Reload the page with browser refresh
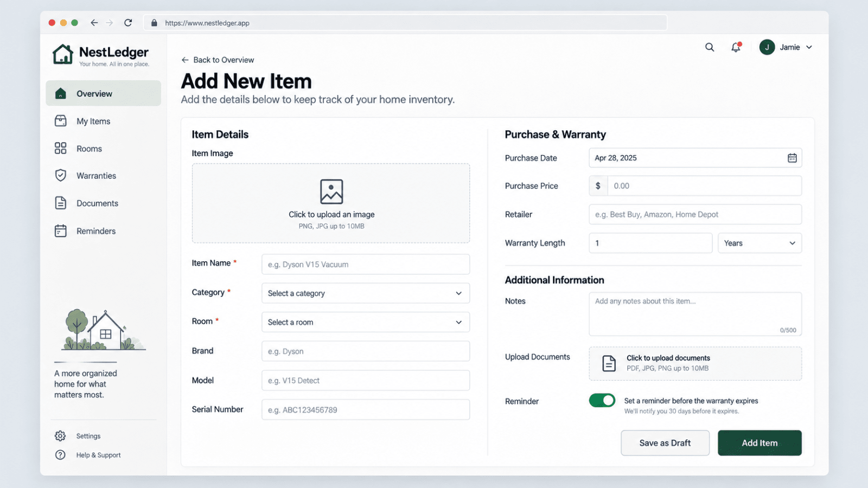 pyautogui.click(x=128, y=23)
